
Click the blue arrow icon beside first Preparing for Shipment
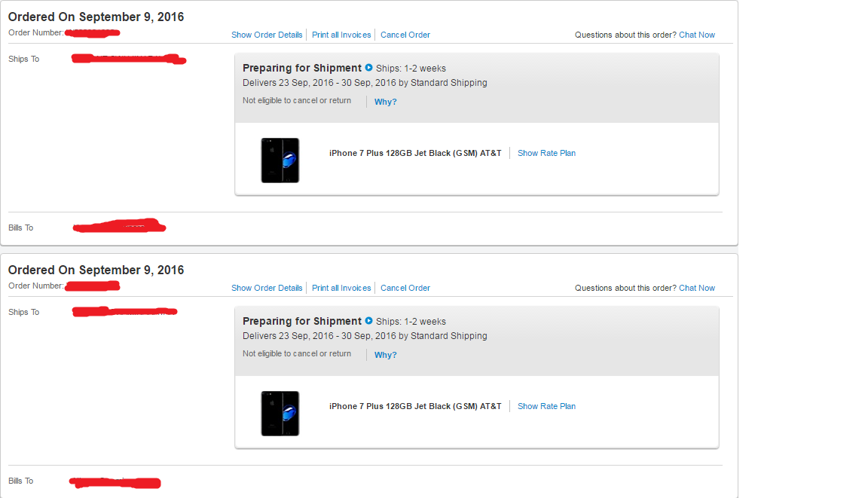click(368, 68)
